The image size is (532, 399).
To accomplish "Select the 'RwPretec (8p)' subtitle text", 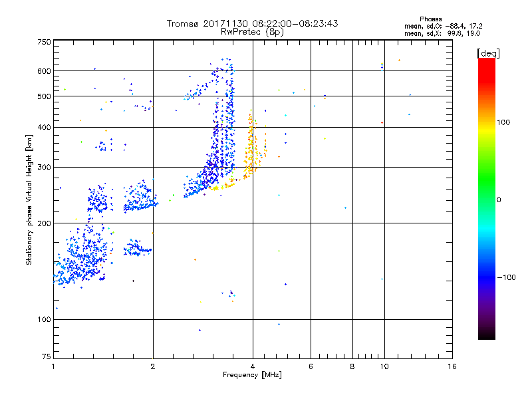I will (x=252, y=32).
